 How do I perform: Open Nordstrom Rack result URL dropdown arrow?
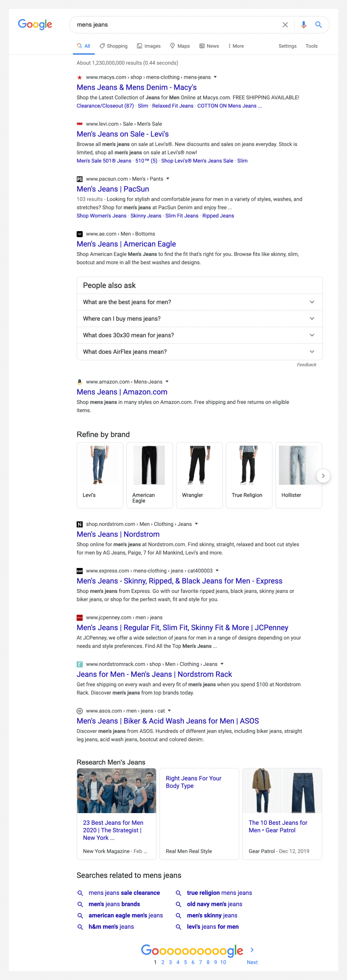point(222,664)
